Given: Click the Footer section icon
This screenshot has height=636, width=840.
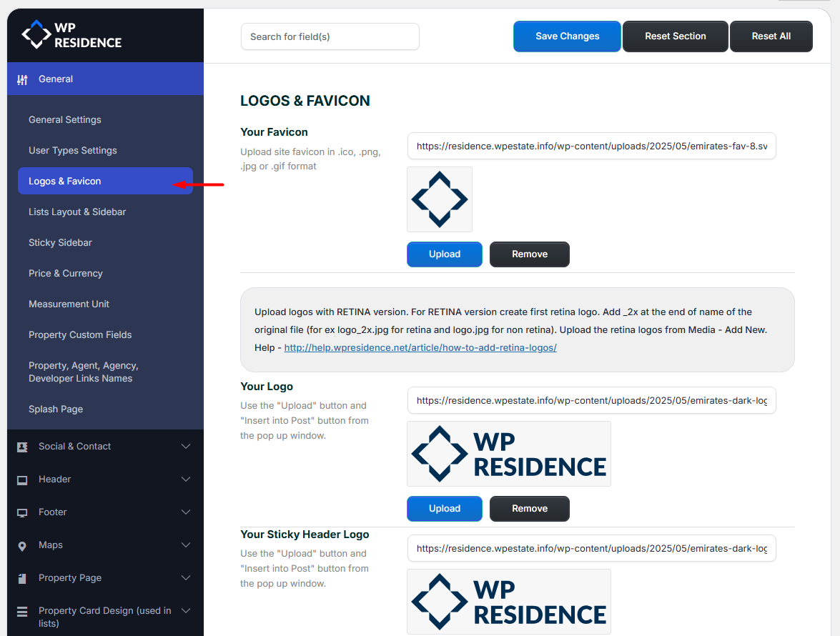Looking at the screenshot, I should tap(22, 512).
